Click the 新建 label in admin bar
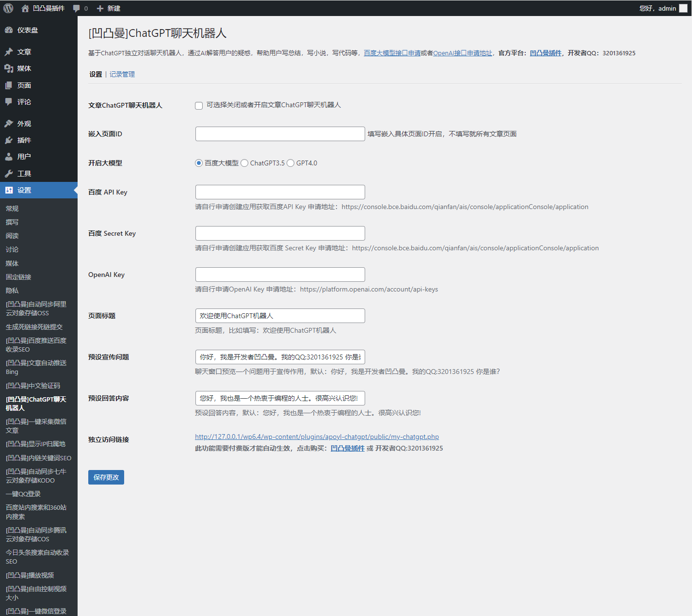Image resolution: width=692 pixels, height=616 pixels. tap(114, 8)
